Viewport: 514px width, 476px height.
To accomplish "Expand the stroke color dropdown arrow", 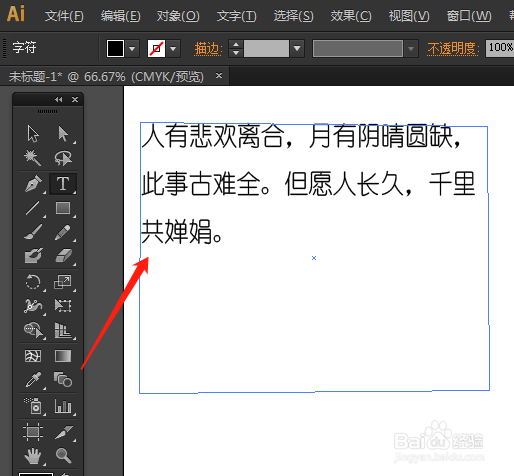I will [173, 49].
